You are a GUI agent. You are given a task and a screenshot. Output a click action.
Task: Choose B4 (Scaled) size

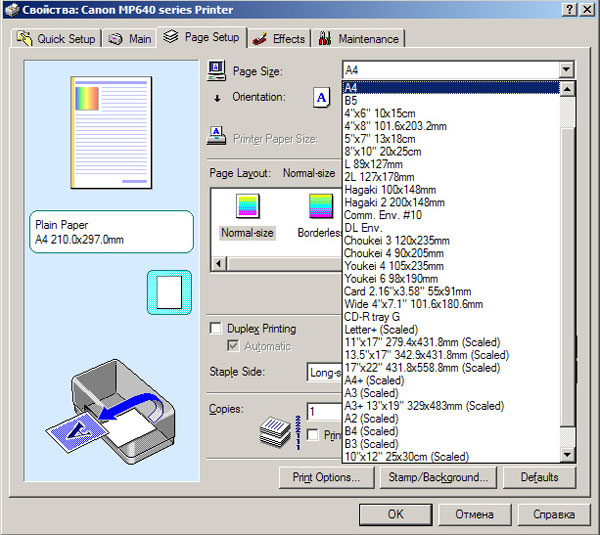click(451, 431)
